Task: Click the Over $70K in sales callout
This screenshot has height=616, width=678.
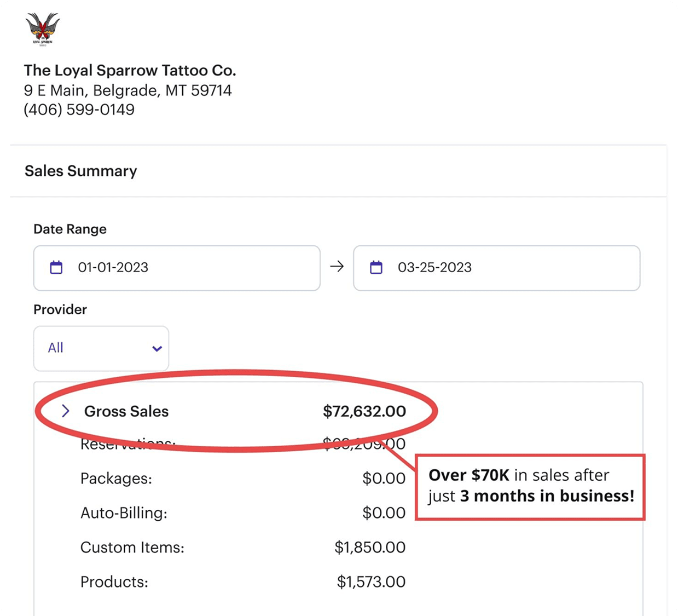Action: 530,486
